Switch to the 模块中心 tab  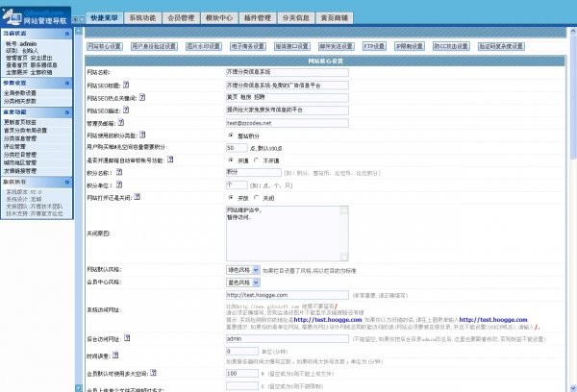[x=219, y=17]
